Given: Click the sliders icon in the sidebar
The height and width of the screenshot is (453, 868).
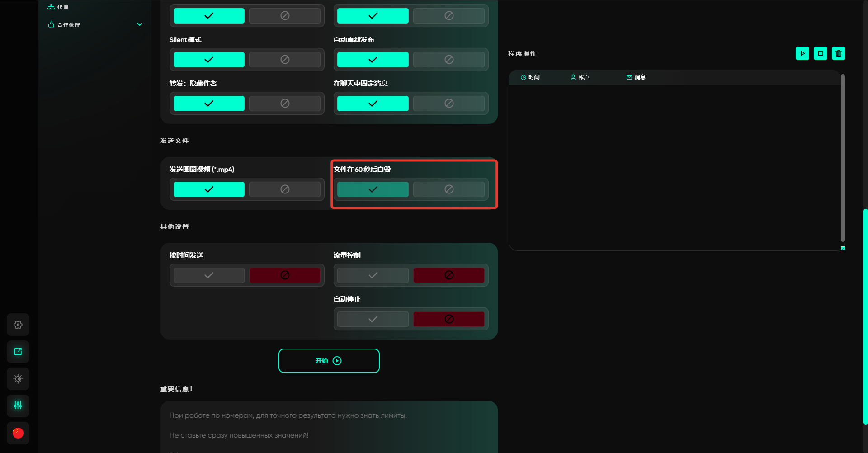Looking at the screenshot, I should (x=18, y=406).
